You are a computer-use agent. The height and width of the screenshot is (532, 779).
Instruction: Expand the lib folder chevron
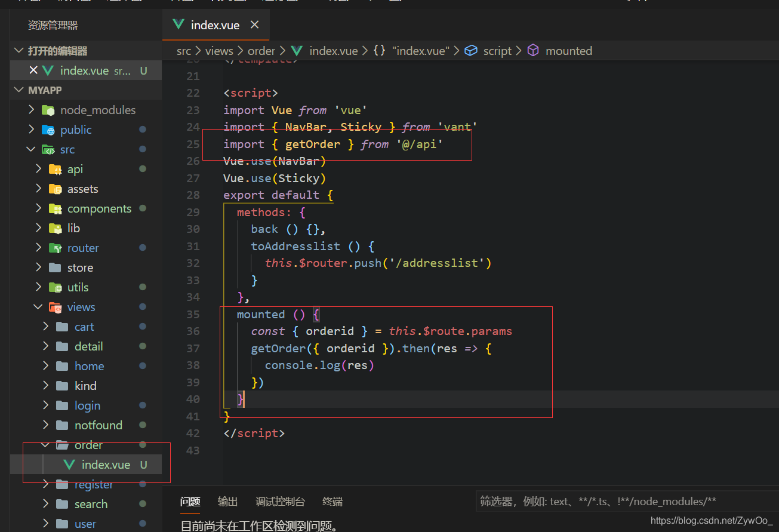[x=39, y=228]
